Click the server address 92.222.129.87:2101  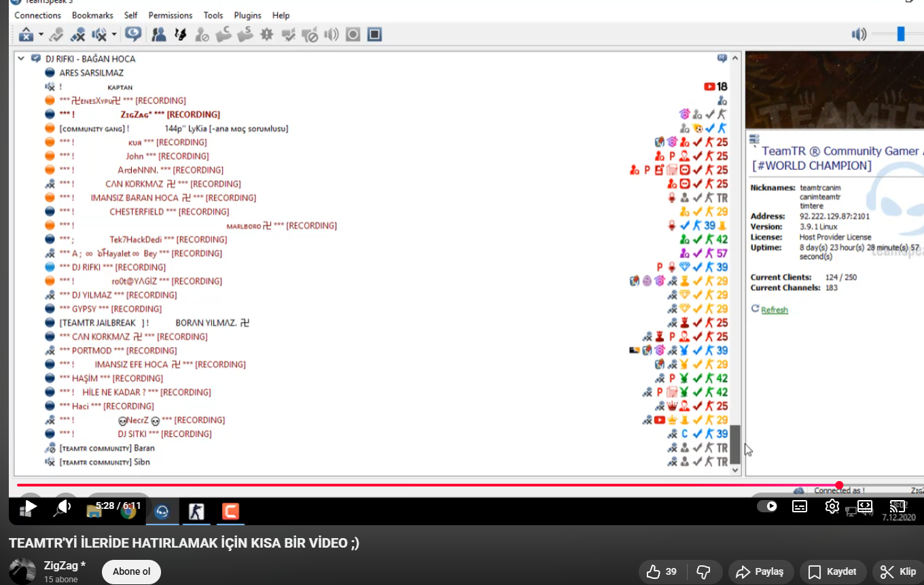(834, 217)
